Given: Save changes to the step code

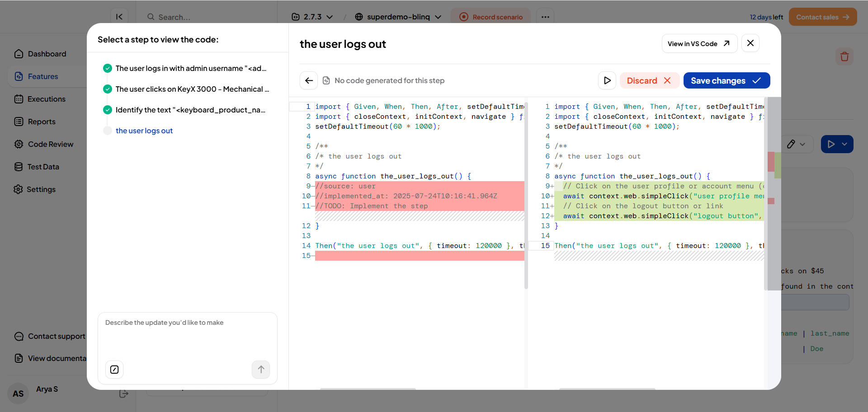Looking at the screenshot, I should pyautogui.click(x=726, y=80).
